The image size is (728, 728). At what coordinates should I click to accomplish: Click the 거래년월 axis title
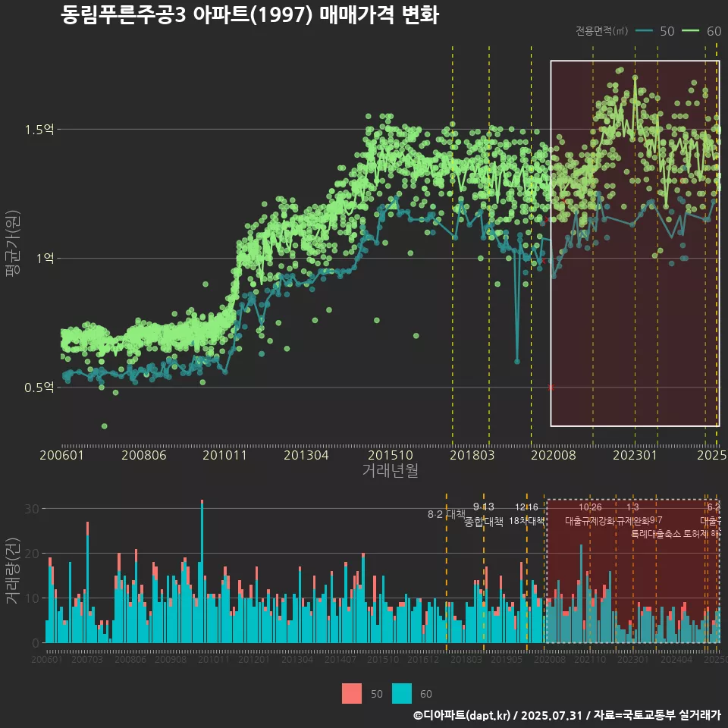click(x=391, y=470)
